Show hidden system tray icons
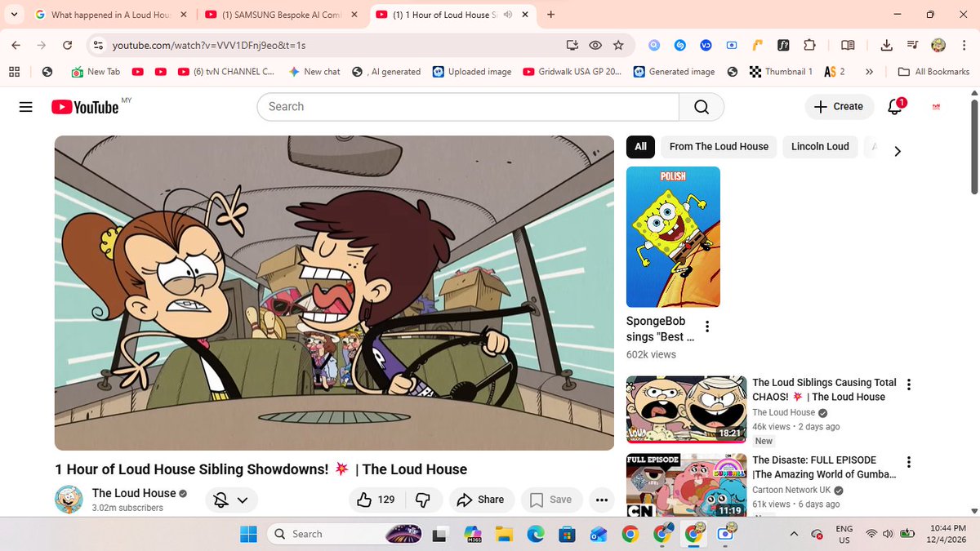The image size is (980, 551). (794, 534)
